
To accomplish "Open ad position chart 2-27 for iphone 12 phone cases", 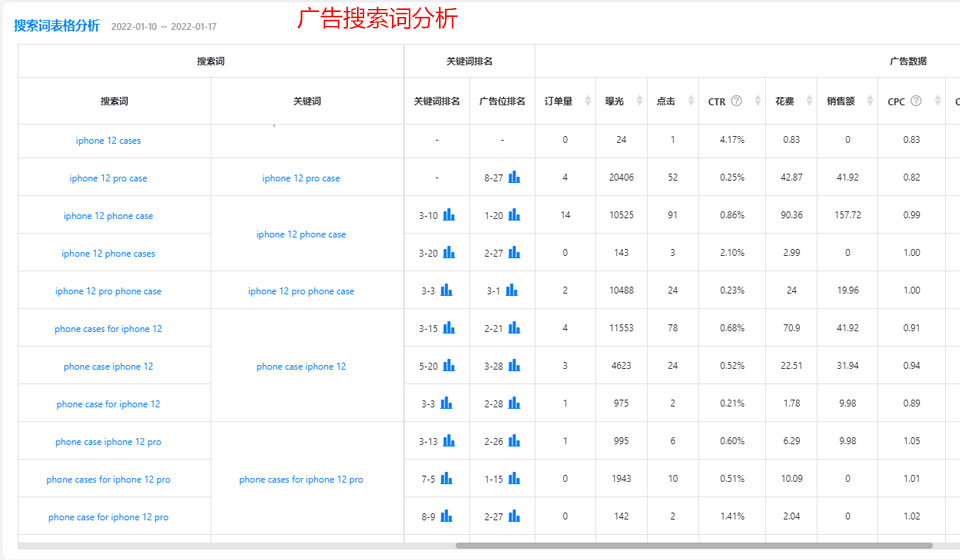I will 514,252.
